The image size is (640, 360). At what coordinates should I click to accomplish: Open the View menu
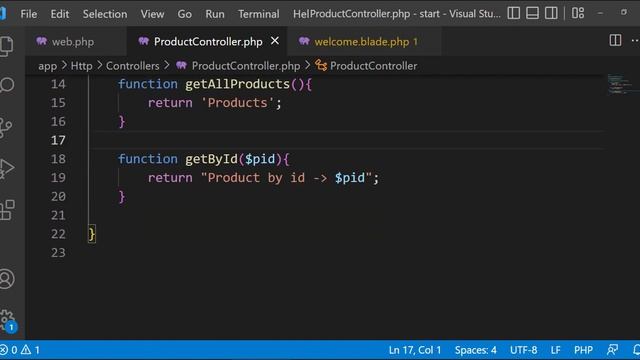(152, 14)
